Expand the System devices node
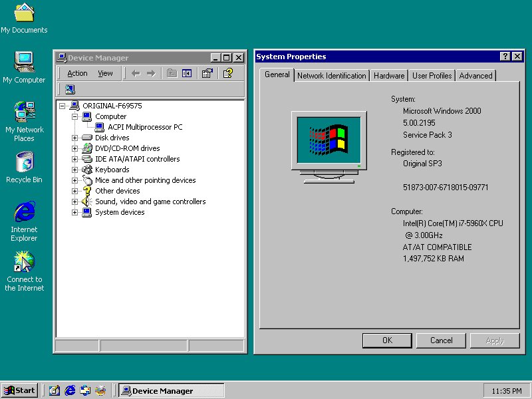The height and width of the screenshot is (399, 532). (74, 212)
